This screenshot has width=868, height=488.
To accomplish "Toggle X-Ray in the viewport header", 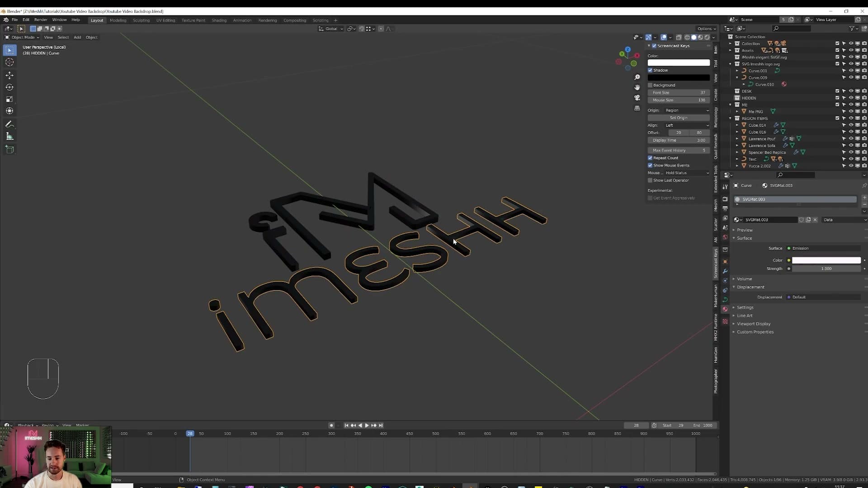I will tap(679, 38).
